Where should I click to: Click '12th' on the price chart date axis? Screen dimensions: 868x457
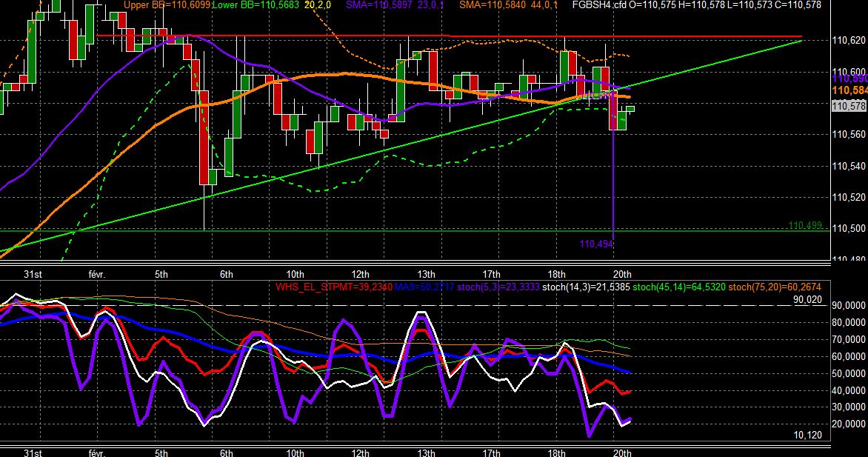point(361,274)
